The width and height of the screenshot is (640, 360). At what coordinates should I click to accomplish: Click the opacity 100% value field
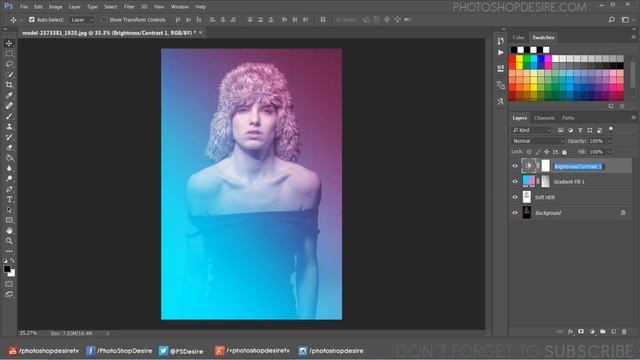pos(597,141)
